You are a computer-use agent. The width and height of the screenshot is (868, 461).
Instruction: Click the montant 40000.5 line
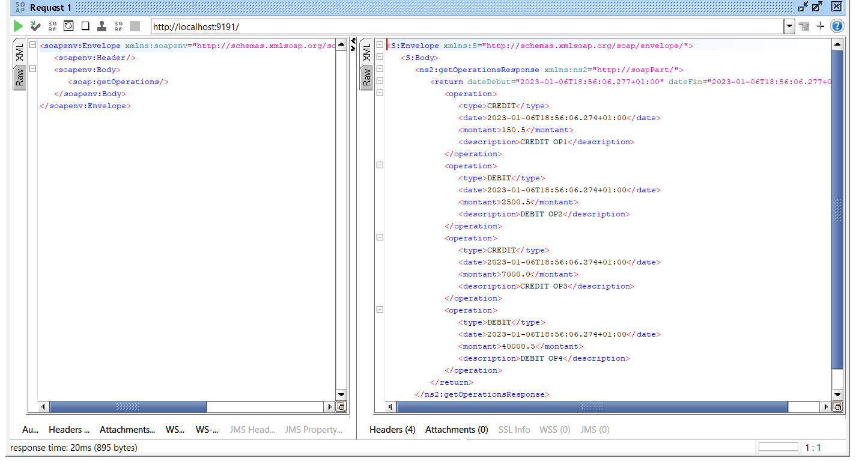tap(521, 346)
